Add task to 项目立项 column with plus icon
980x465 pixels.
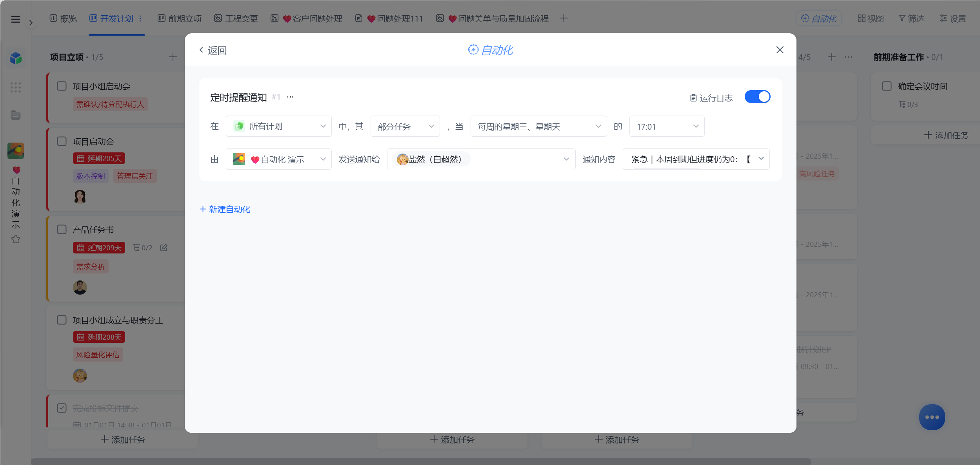(x=173, y=57)
